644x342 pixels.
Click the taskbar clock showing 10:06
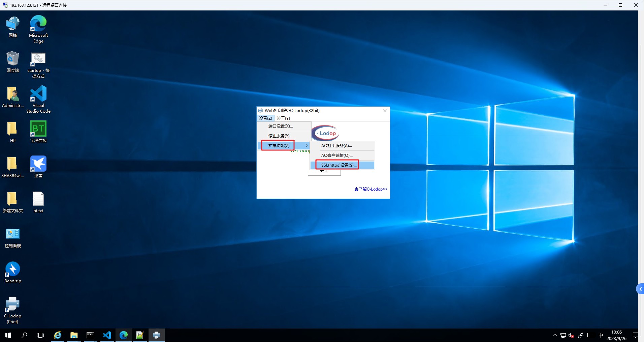pos(616,335)
